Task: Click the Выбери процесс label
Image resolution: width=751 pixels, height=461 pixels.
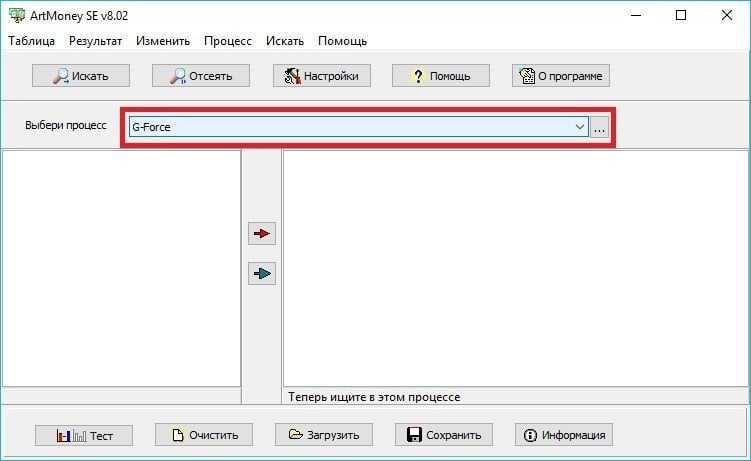Action: point(66,125)
